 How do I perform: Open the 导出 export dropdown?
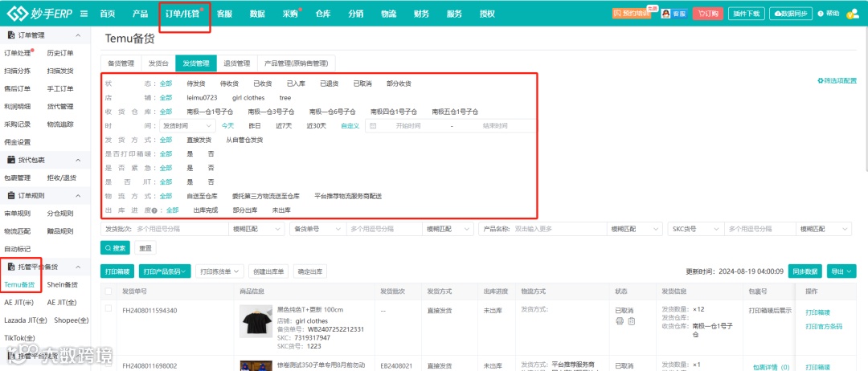pyautogui.click(x=841, y=271)
